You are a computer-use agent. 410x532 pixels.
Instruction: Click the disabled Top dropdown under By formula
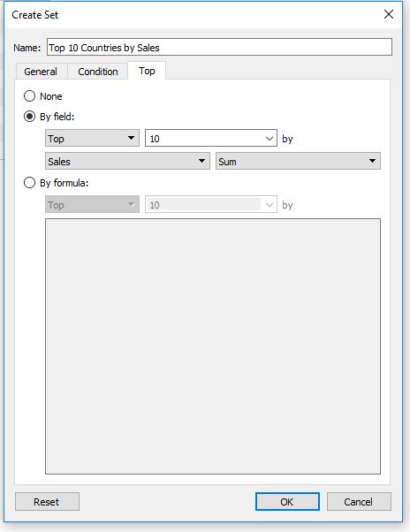click(92, 204)
